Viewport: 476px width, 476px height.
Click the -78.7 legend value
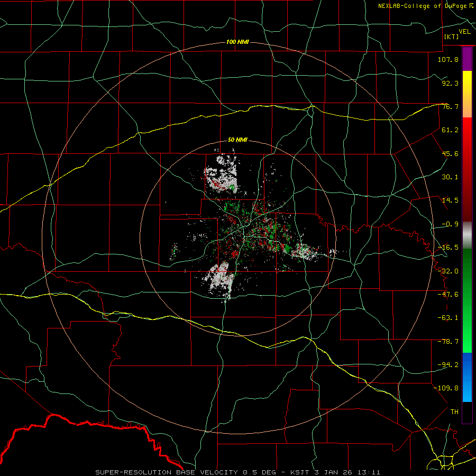[448, 342]
